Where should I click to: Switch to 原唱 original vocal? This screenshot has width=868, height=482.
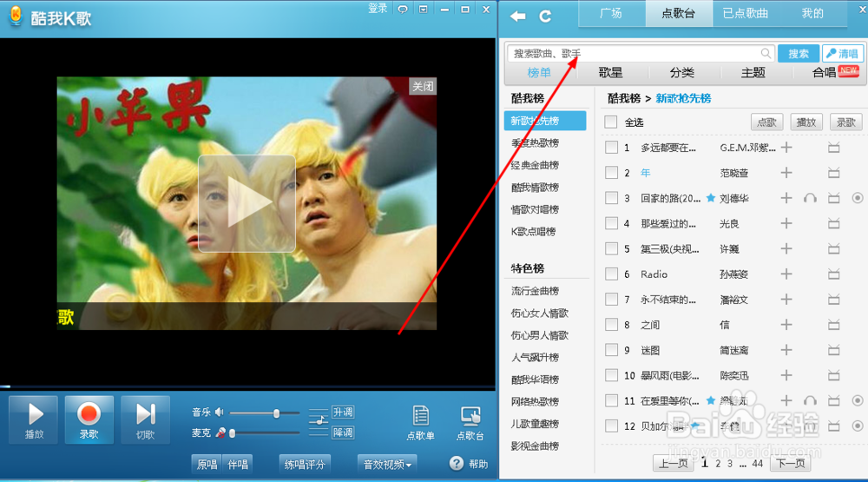207,465
